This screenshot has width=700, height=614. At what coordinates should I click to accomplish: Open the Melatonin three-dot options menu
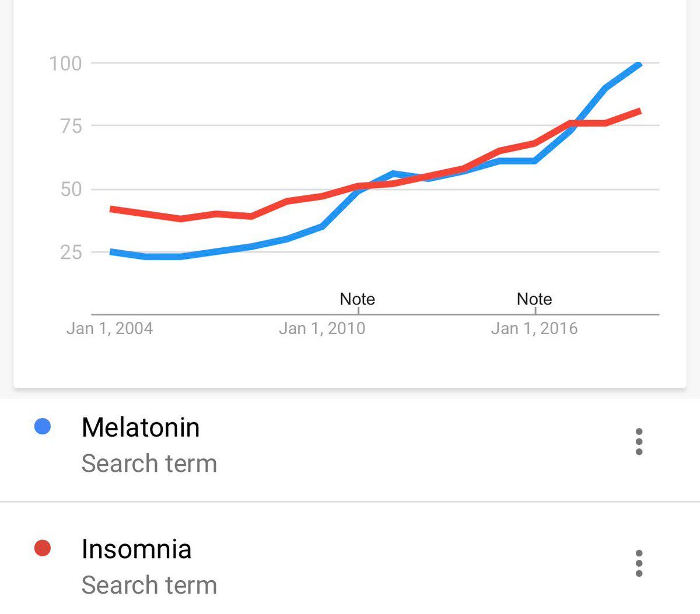pos(639,441)
